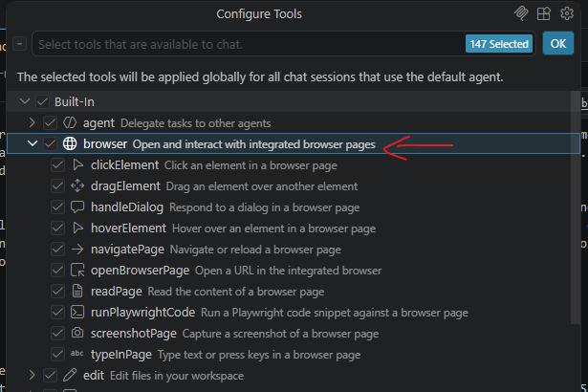Click the screenshotPage camera icon
588x392 pixels.
tap(77, 333)
